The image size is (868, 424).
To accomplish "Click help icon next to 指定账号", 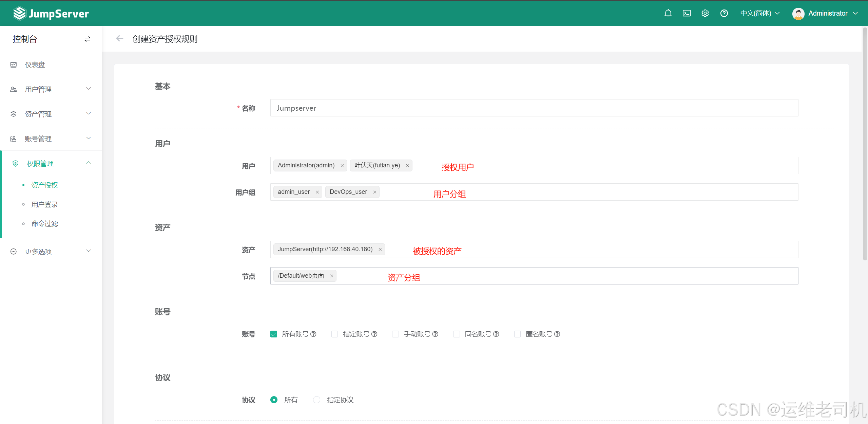I will (374, 334).
